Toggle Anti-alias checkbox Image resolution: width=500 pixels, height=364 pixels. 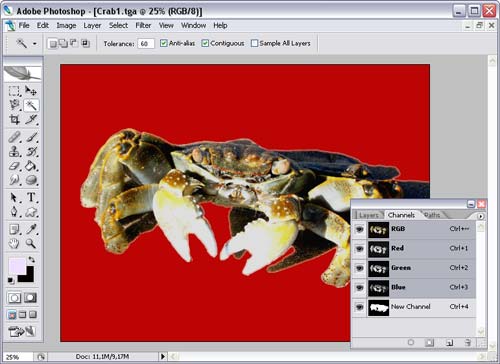pos(163,43)
